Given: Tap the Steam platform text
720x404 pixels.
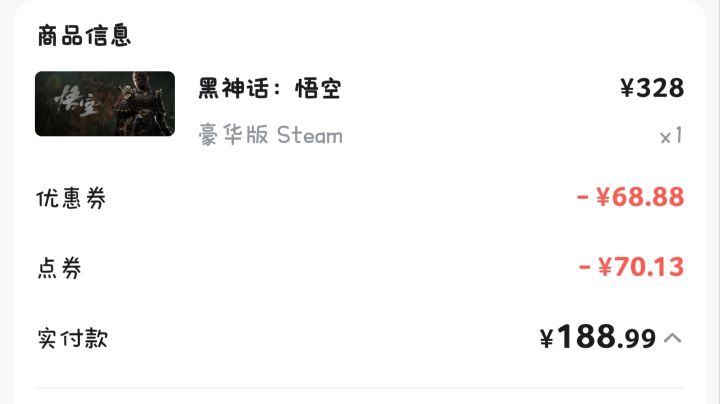Looking at the screenshot, I should click(310, 135).
